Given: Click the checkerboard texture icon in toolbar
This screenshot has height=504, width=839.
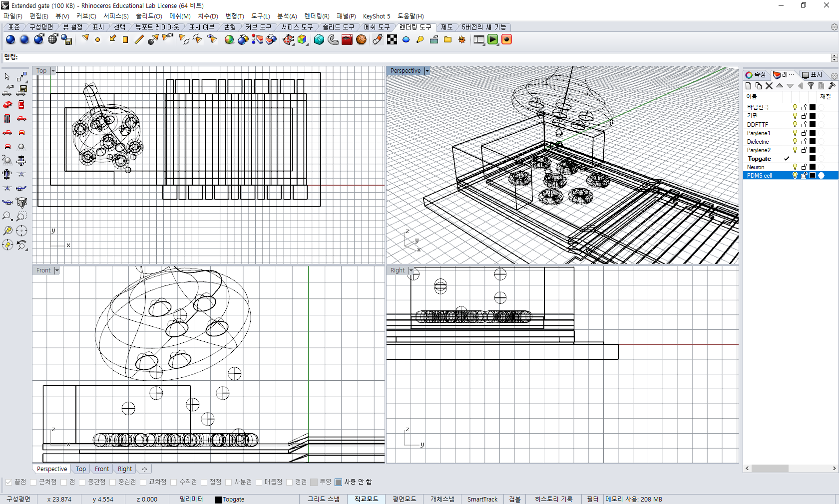Looking at the screenshot, I should (x=392, y=40).
